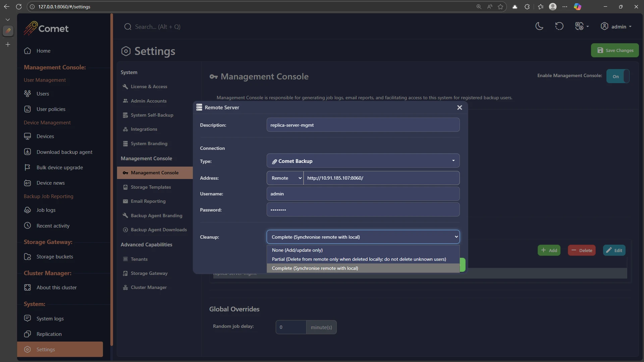Open the connection Type dropdown

click(363, 161)
